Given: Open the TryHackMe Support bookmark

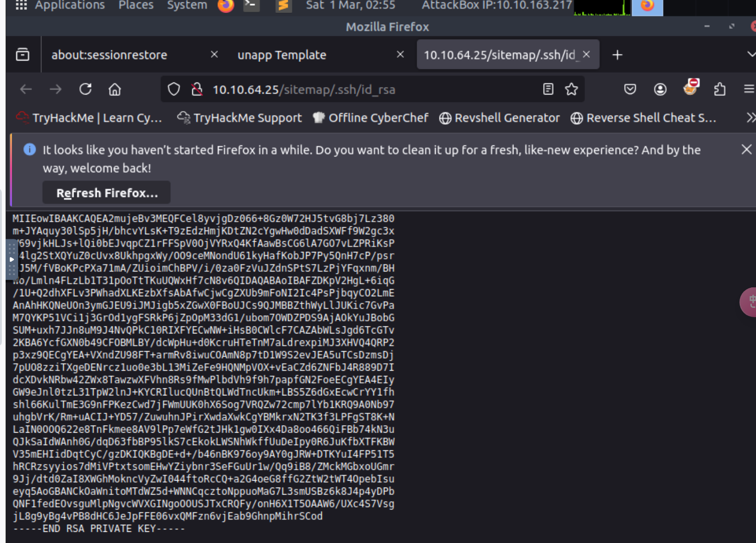Looking at the screenshot, I should coord(239,118).
